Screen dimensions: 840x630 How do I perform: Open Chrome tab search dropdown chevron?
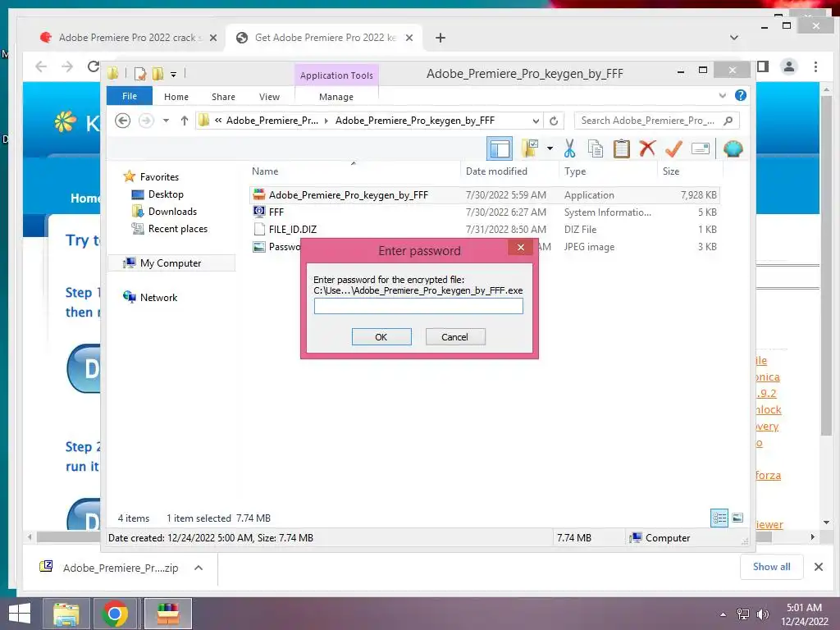coord(734,38)
